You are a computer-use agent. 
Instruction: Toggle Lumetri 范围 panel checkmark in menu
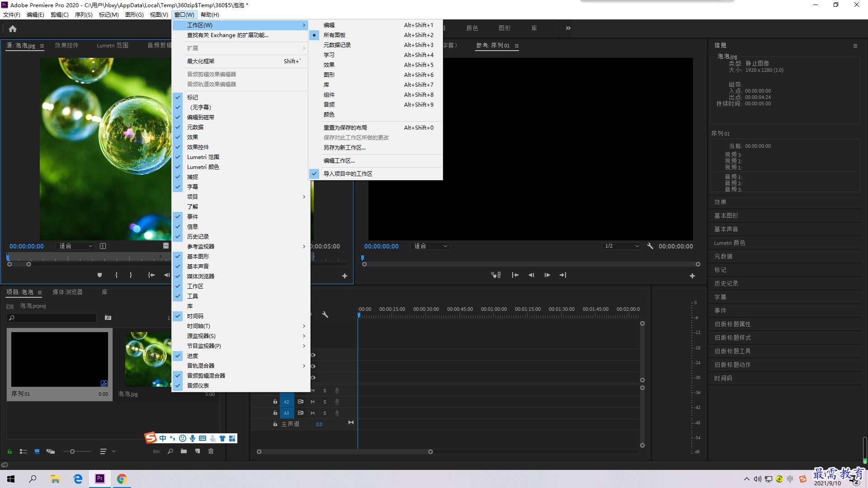241,157
